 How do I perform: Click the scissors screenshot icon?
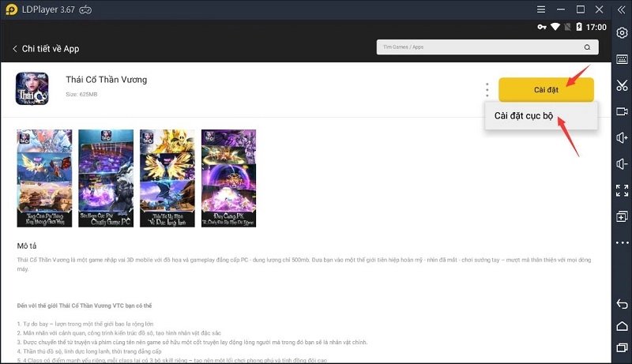(x=622, y=85)
